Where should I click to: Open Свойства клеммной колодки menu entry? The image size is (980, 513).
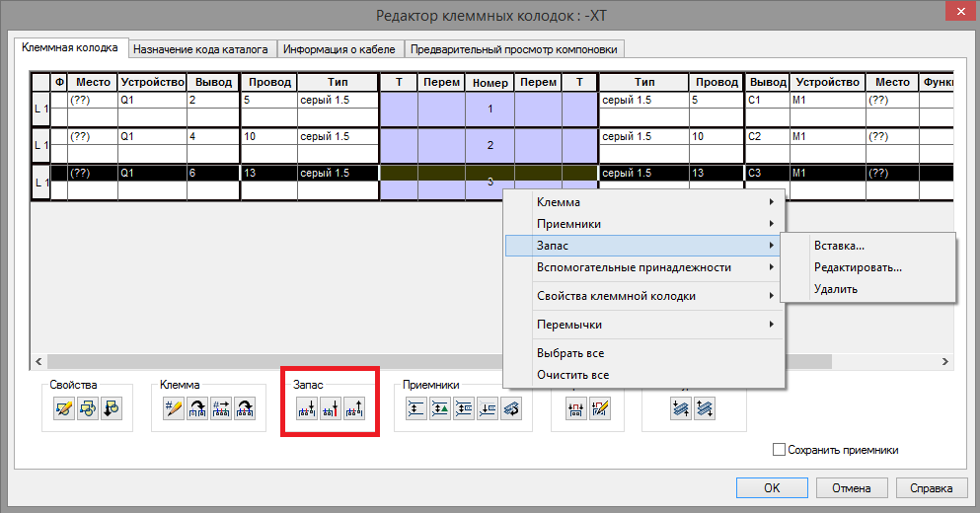642,296
